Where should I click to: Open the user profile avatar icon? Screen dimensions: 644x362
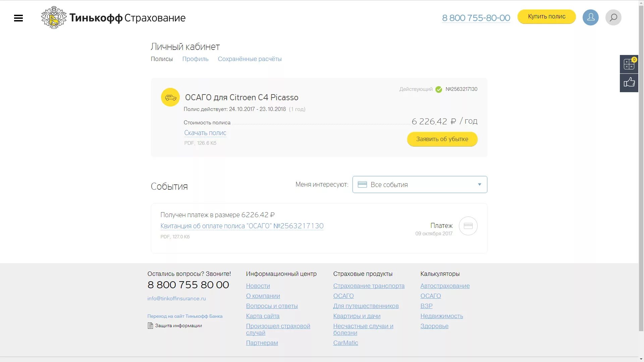[590, 17]
